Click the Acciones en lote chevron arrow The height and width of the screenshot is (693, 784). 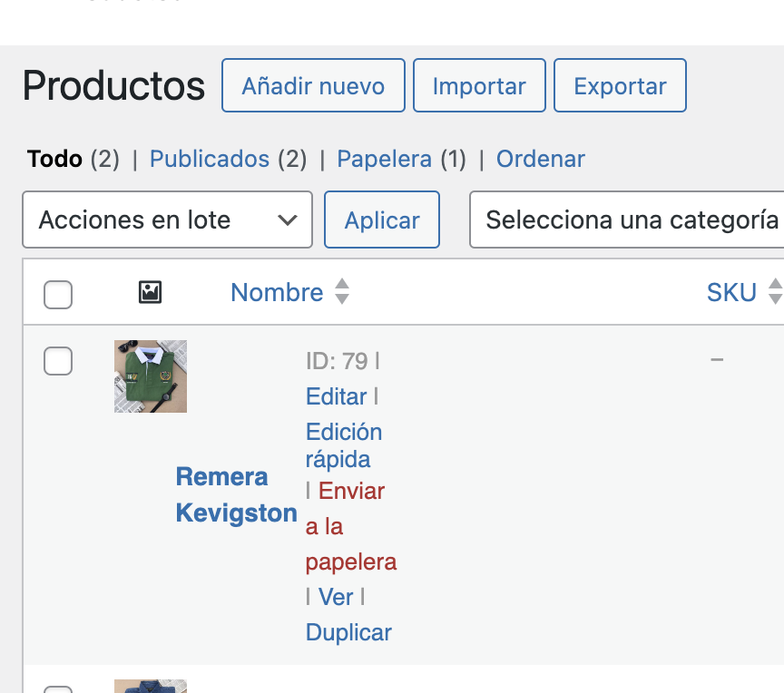click(x=288, y=220)
